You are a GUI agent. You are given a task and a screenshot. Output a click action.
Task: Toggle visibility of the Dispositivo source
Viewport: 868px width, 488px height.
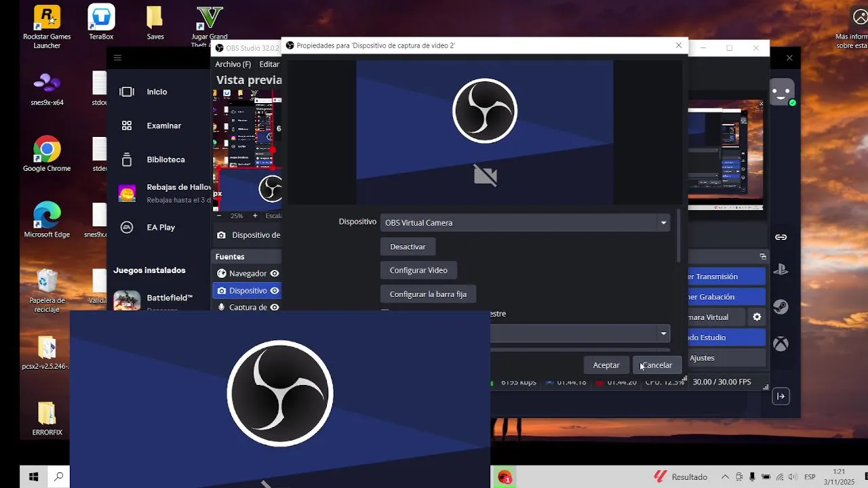[275, 290]
